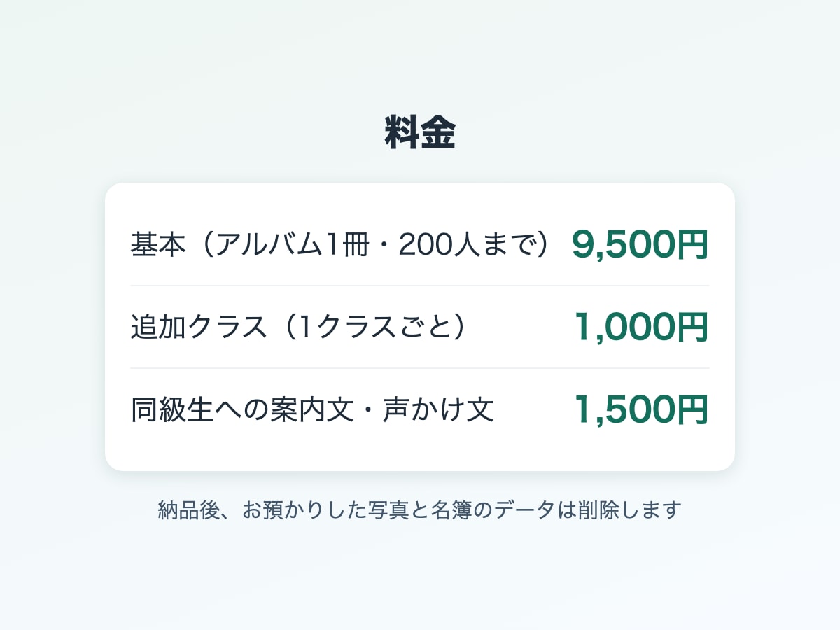Click the divider below the 追加クラス row
The image size is (840, 630).
coord(420,368)
